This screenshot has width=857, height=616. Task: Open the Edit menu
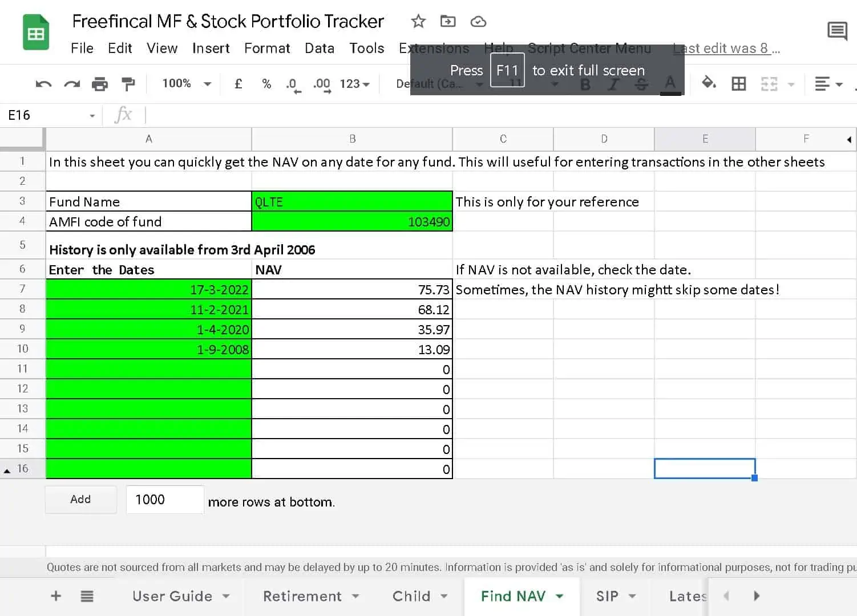pos(120,48)
